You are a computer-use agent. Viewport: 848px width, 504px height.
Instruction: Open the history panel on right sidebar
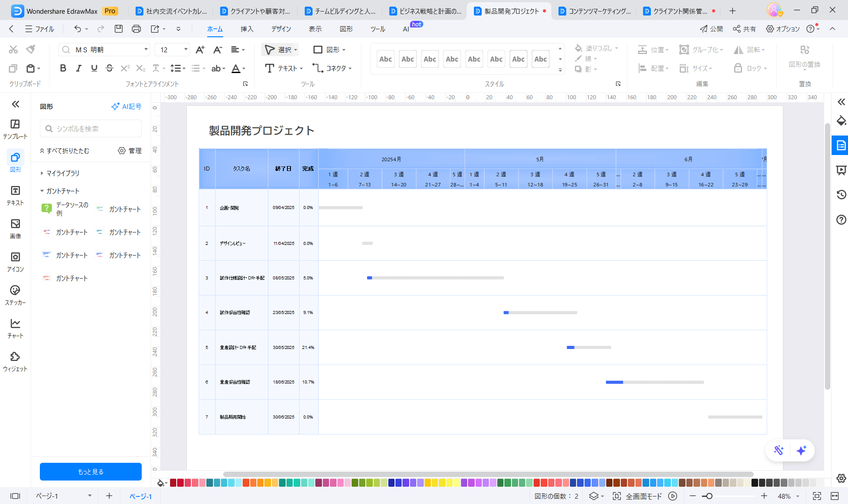(x=841, y=194)
